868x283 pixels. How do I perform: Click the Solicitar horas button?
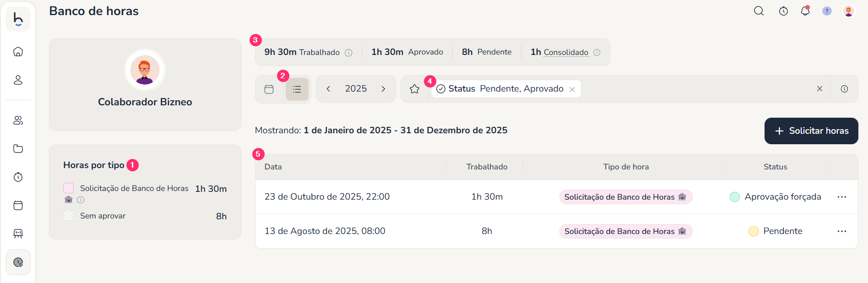pyautogui.click(x=811, y=131)
